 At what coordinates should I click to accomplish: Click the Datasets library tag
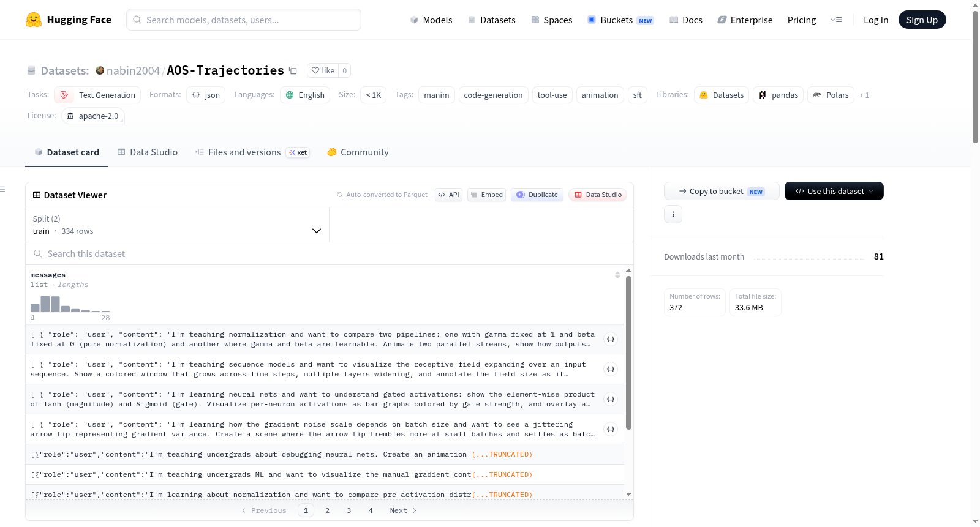722,95
